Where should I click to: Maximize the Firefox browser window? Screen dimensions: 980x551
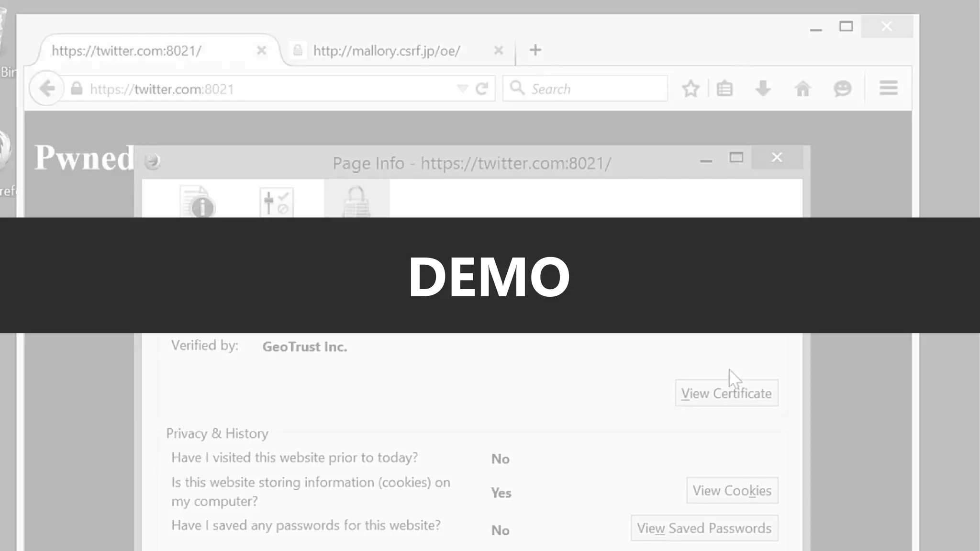click(x=846, y=26)
